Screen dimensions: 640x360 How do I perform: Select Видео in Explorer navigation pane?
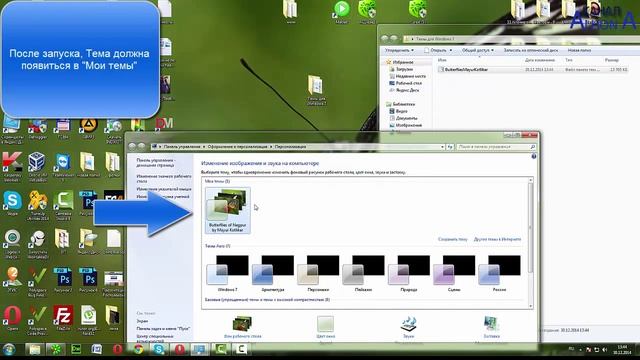pyautogui.click(x=398, y=111)
